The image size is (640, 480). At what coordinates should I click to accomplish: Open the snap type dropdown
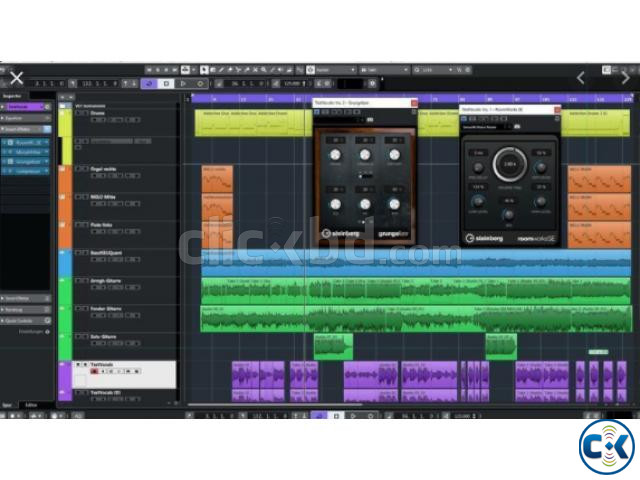click(335, 70)
